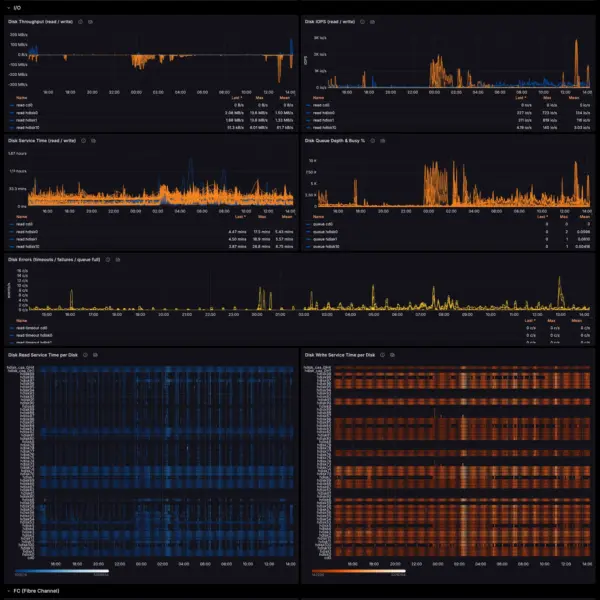600x600 pixels.
Task: Click '14:00' axis label in Disk Errors chart
Action: pyautogui.click(x=584, y=315)
